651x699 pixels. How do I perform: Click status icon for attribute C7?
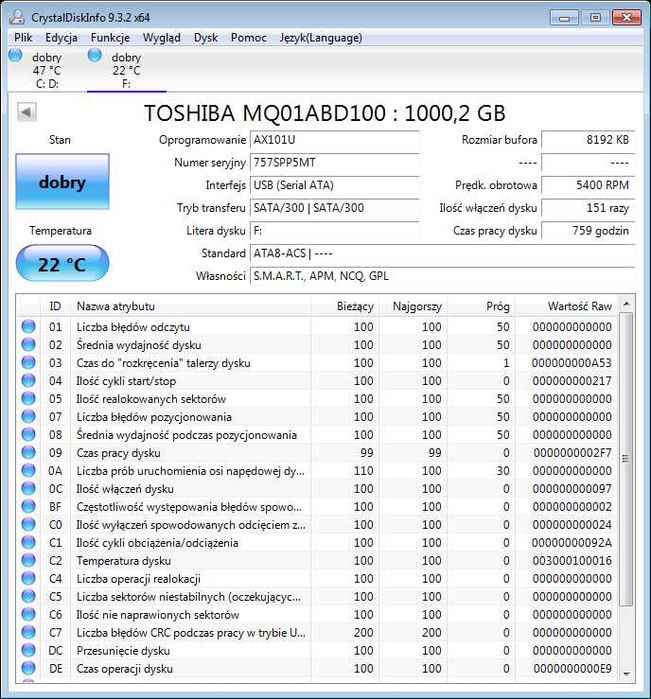coord(28,632)
